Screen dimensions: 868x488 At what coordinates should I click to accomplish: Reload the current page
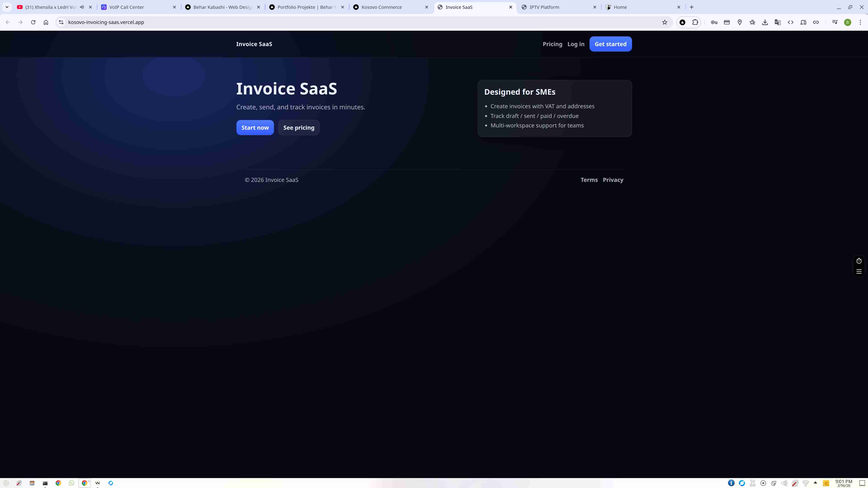pyautogui.click(x=33, y=22)
